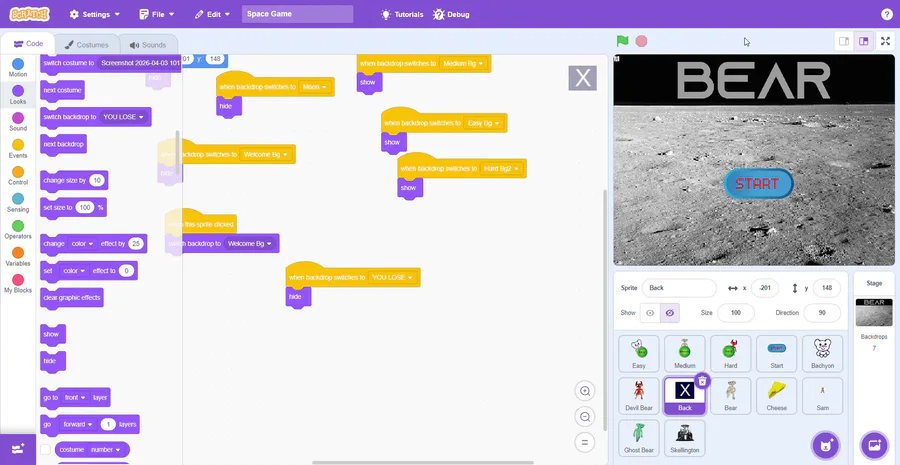Edit the sprite Direction field

point(822,313)
